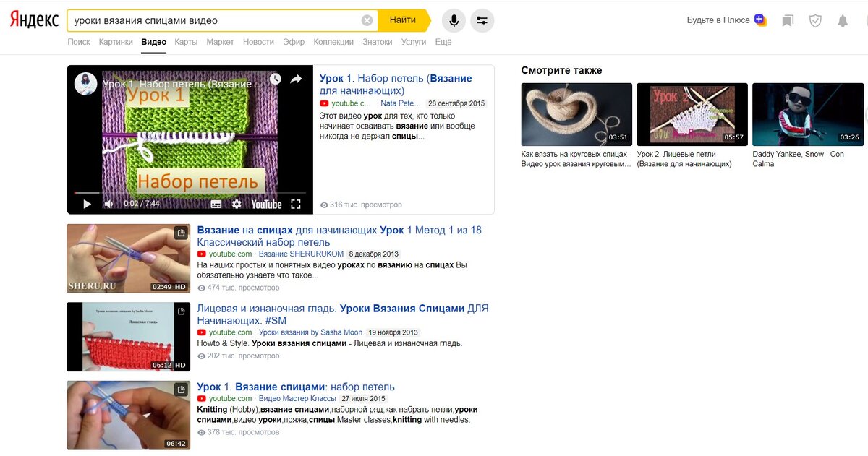Open the video player settings gear
Viewport: 868px width, 456px height.
237,204
